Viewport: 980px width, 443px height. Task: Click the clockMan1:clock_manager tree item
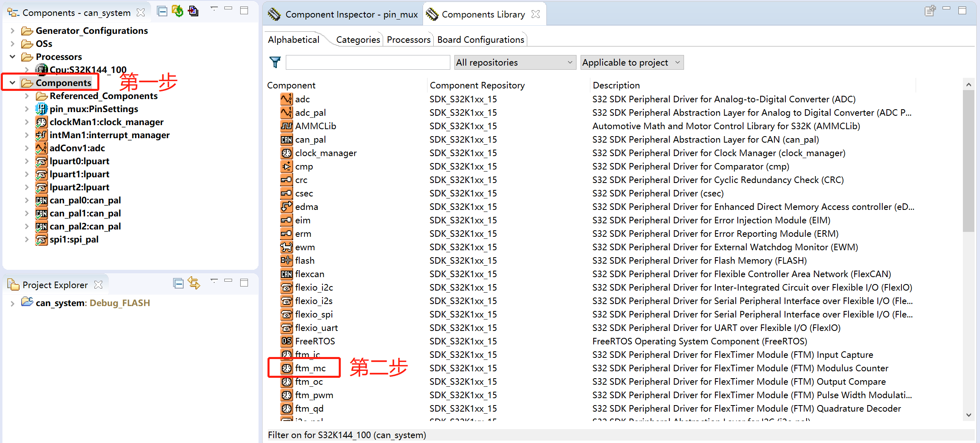[x=106, y=122]
